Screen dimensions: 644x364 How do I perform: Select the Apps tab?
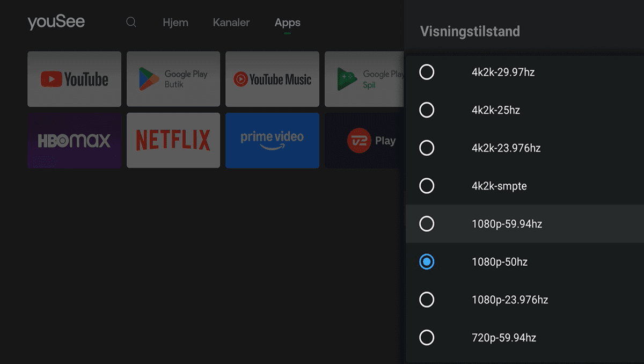click(x=288, y=23)
